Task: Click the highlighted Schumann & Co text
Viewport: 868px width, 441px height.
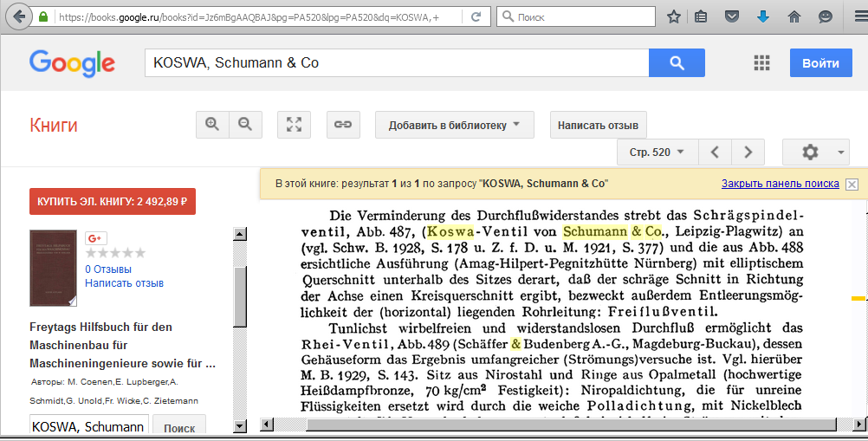Action: pos(612,231)
